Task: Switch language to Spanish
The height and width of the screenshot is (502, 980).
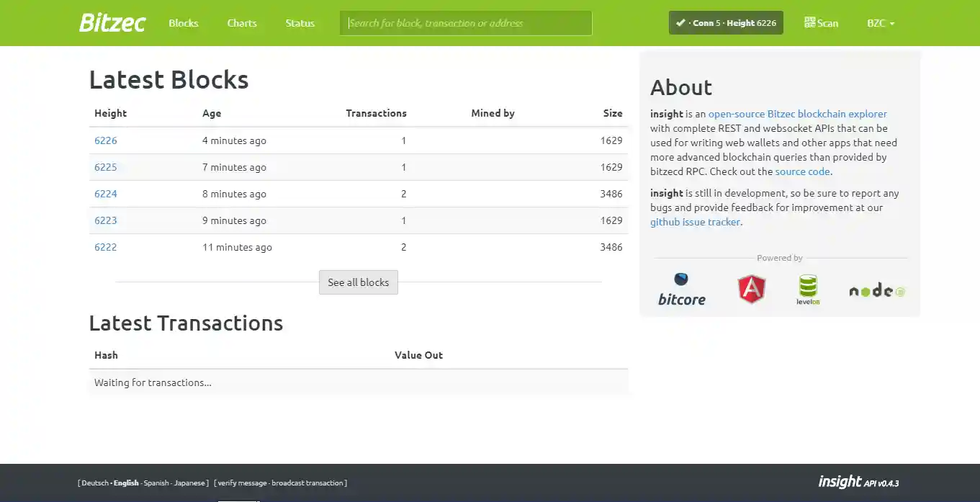Action: (156, 483)
